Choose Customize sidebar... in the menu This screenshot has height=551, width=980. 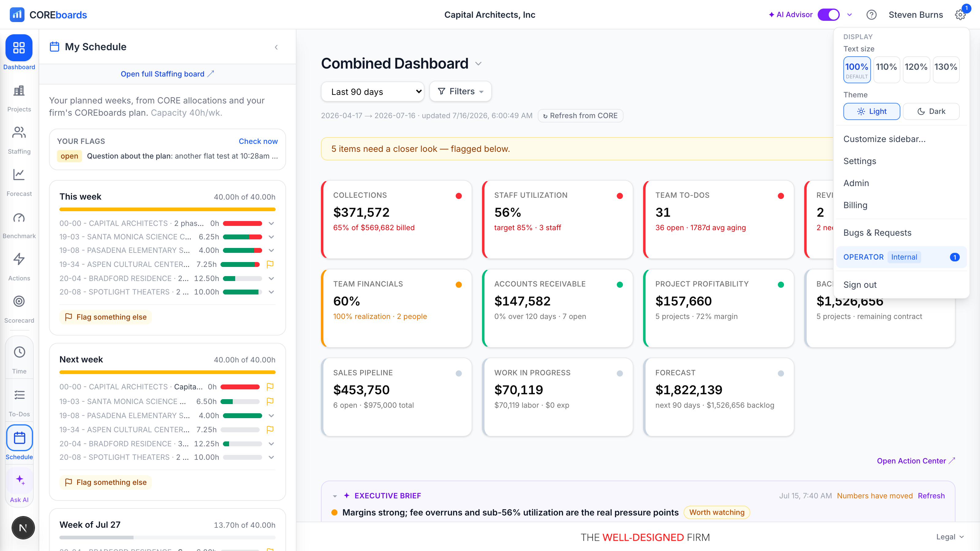pyautogui.click(x=884, y=139)
